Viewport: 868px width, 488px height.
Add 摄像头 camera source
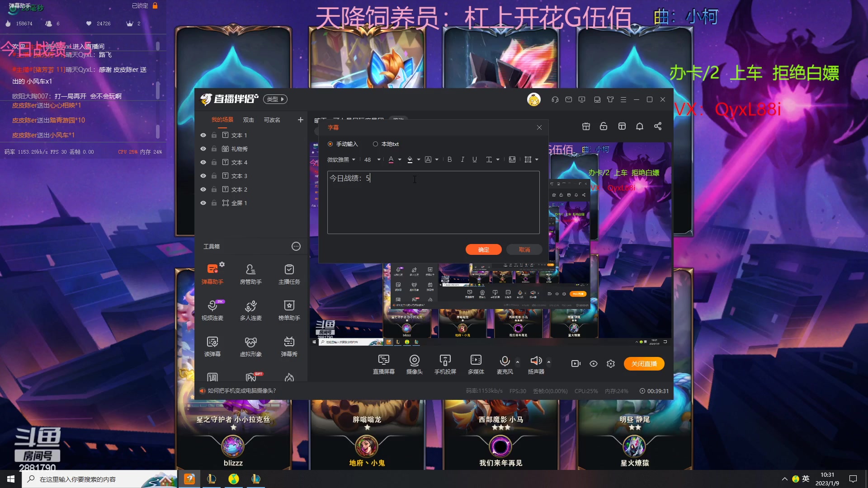(x=414, y=364)
